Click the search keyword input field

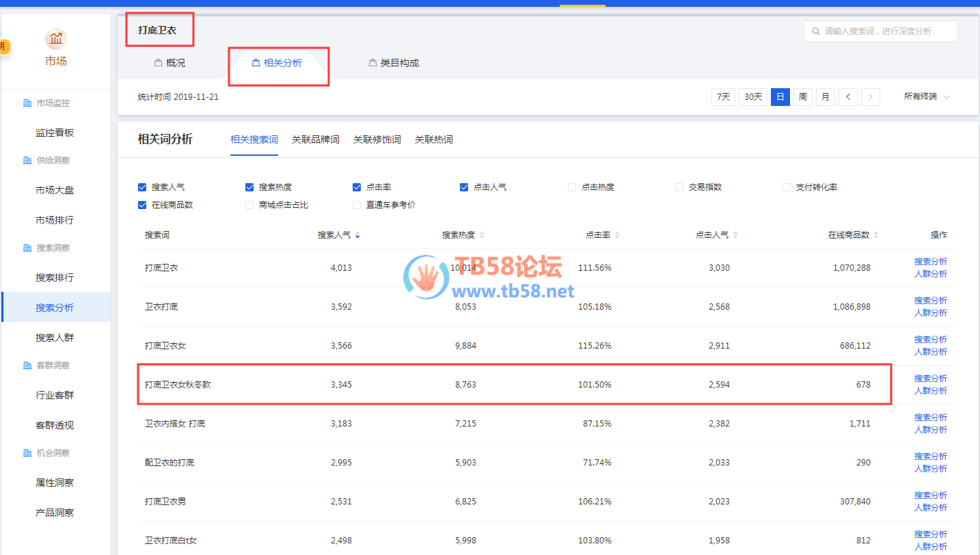[x=885, y=31]
